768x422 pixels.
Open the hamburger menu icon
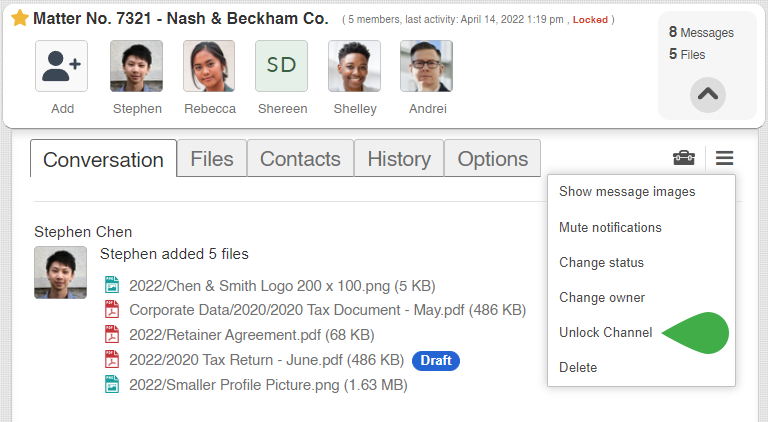click(725, 158)
